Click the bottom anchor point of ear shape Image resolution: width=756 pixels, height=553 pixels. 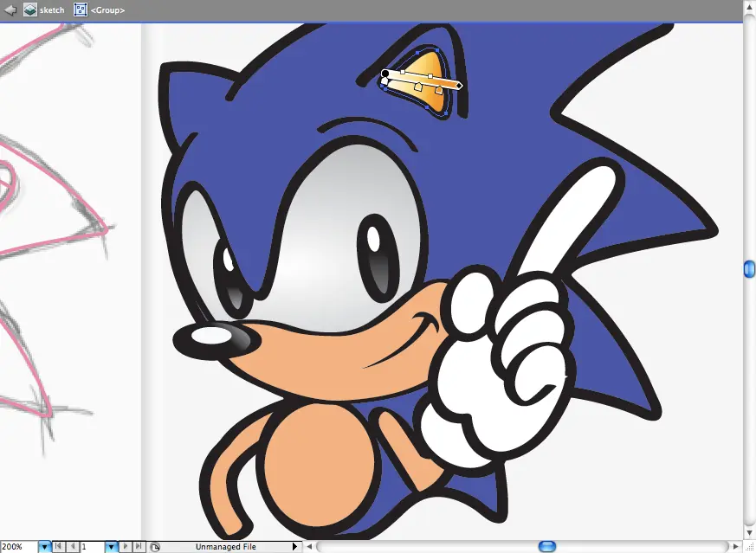click(x=446, y=113)
